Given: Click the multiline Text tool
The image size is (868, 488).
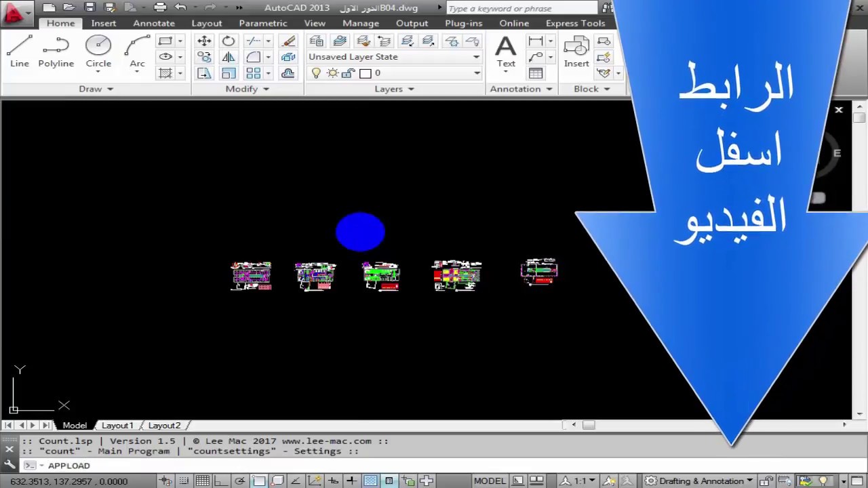Looking at the screenshot, I should 506,52.
